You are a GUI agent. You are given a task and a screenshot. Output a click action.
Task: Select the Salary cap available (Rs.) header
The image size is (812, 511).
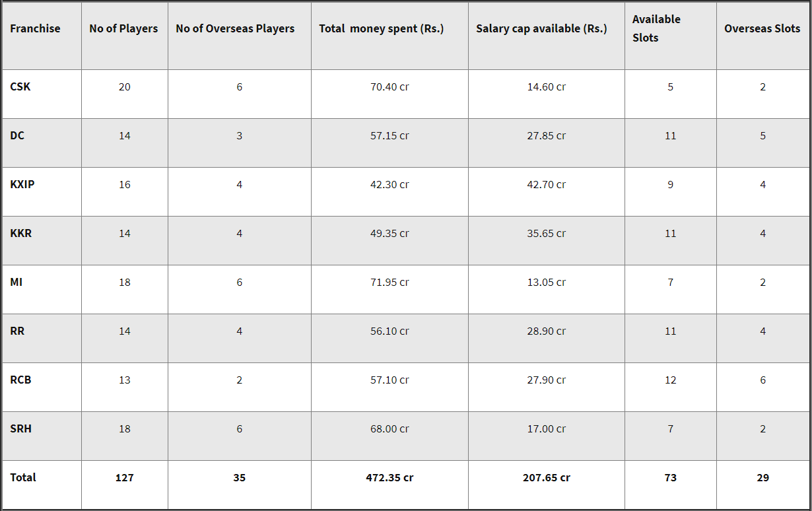click(541, 28)
